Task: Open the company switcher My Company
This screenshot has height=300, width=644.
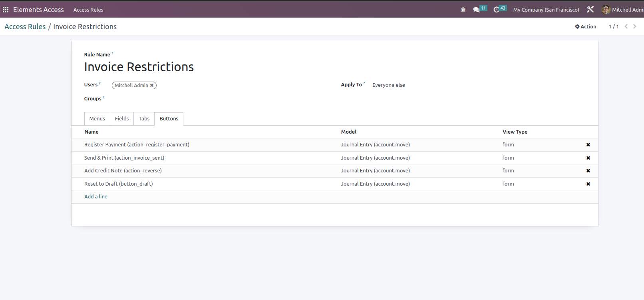Action: coord(546,10)
